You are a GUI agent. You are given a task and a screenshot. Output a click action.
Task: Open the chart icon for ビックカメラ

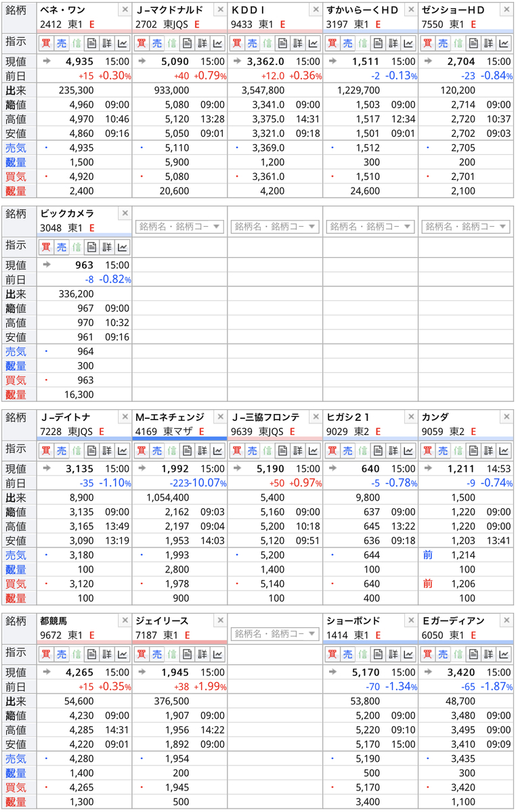(123, 248)
